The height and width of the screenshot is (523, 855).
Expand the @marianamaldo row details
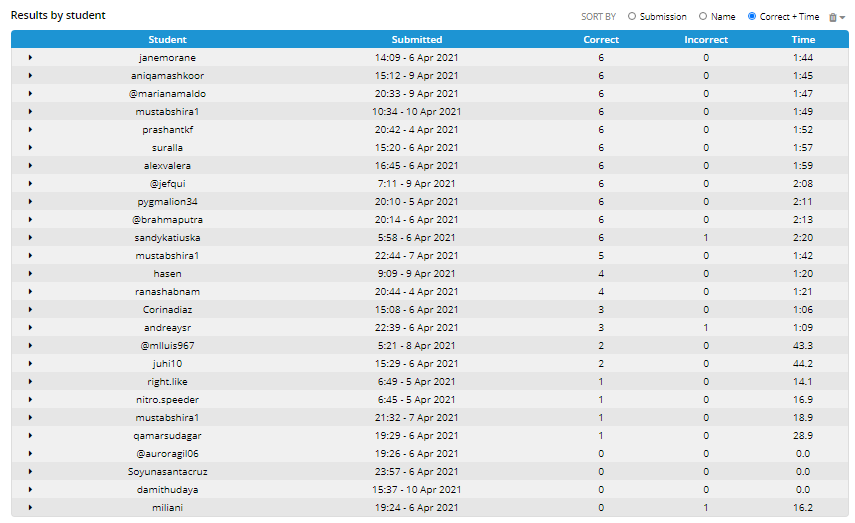[x=31, y=93]
